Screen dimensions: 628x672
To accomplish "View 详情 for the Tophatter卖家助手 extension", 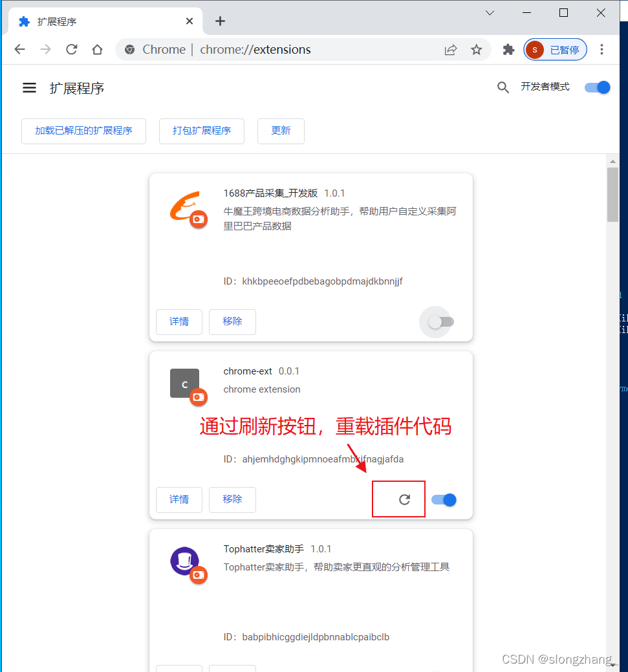I will tap(179, 669).
